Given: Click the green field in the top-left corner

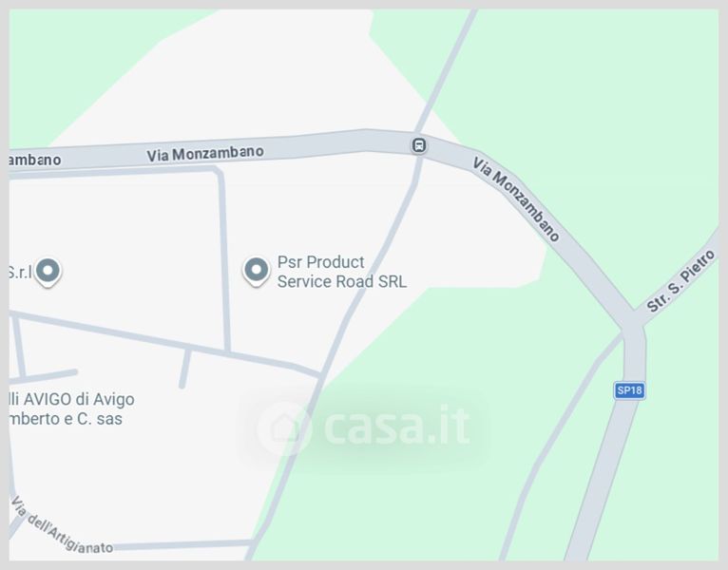Looking at the screenshot, I should click(69, 56).
